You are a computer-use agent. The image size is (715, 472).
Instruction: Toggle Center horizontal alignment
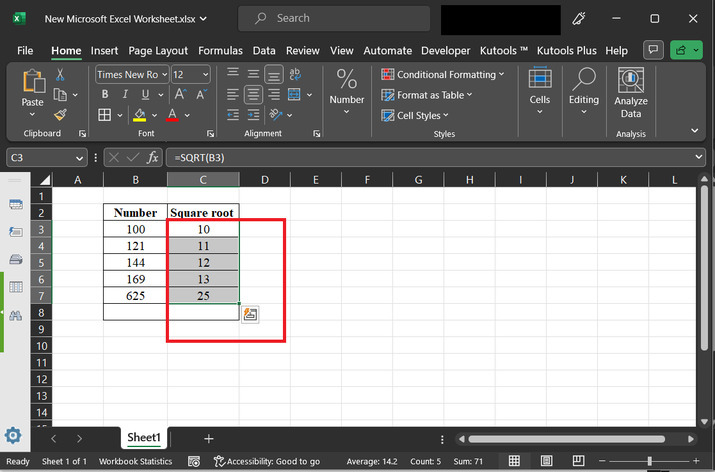click(x=253, y=94)
